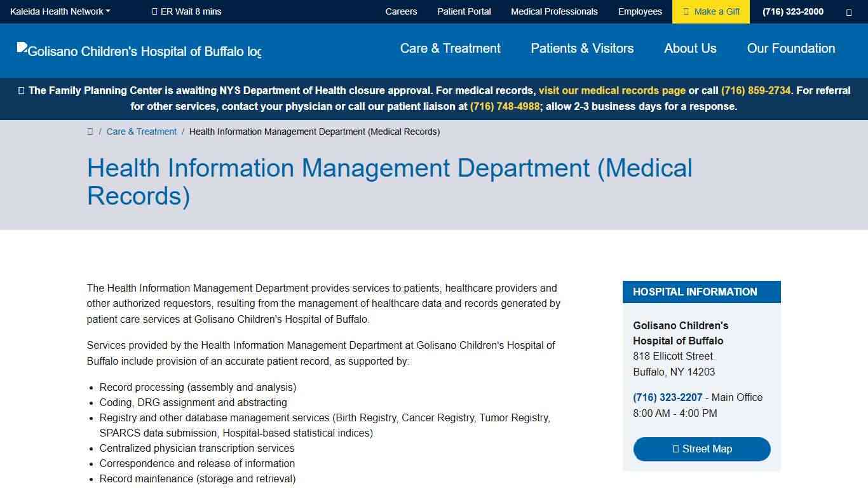The height and width of the screenshot is (488, 868).
Task: Call (716) 323-2207 Main Office link
Action: (x=667, y=397)
